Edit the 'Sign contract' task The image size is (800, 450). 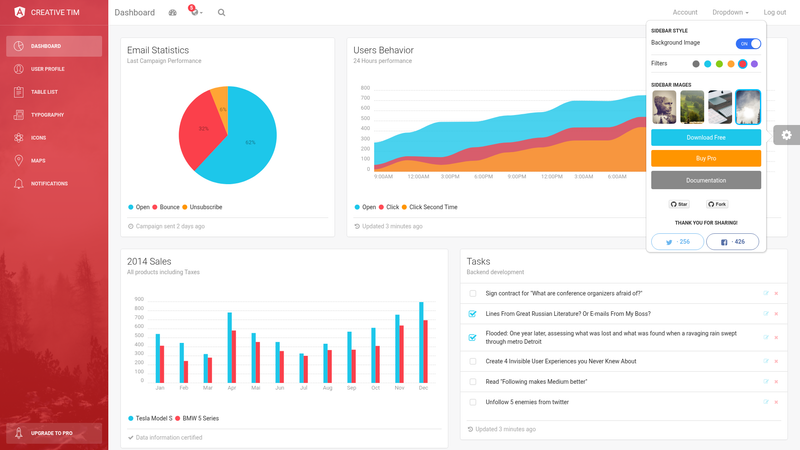(766, 293)
